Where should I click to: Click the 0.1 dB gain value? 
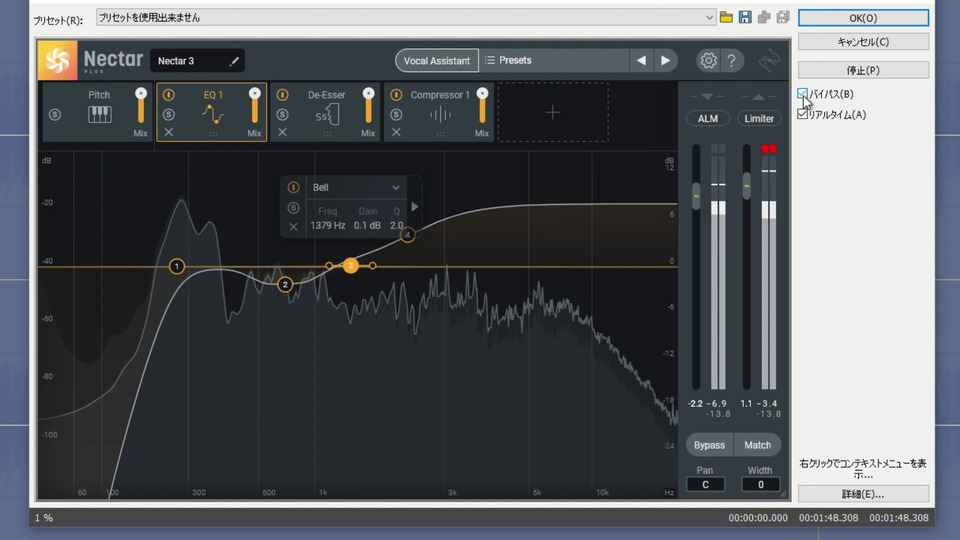click(367, 225)
